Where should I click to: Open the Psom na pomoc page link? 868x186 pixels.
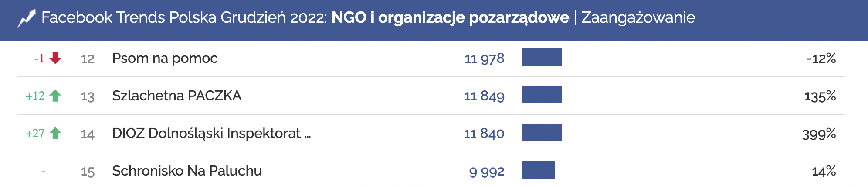[x=165, y=58]
